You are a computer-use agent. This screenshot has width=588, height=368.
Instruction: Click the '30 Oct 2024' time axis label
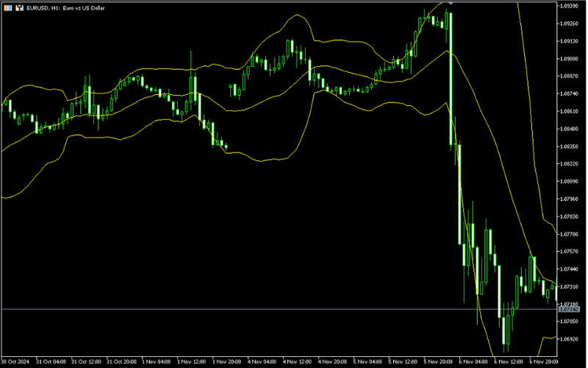pos(15,362)
